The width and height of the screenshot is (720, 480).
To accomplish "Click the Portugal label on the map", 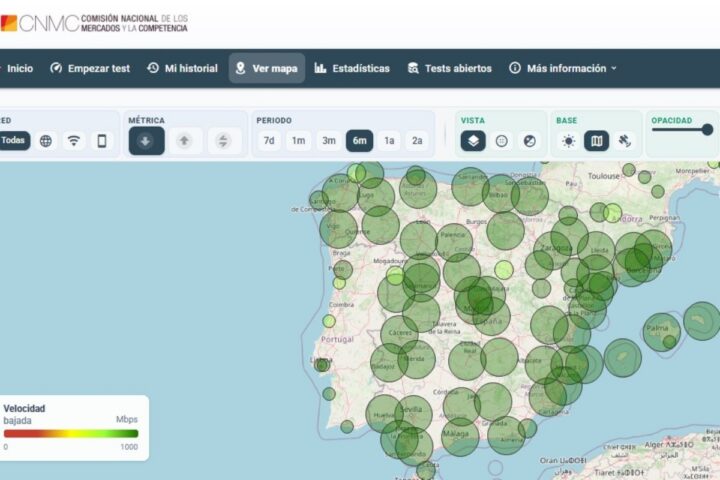I will tap(338, 339).
